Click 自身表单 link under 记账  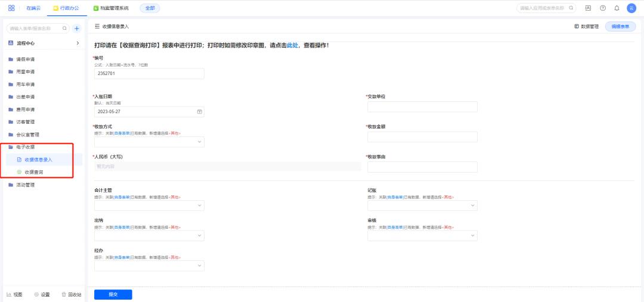coord(395,197)
